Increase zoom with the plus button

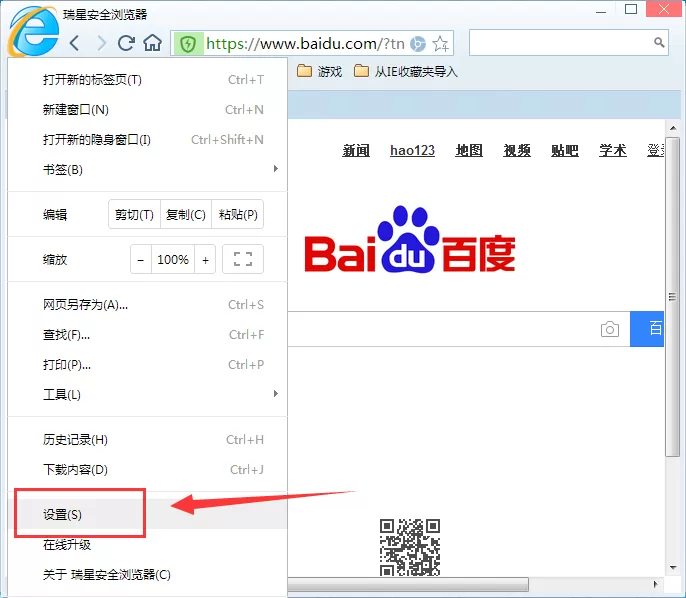point(205,259)
